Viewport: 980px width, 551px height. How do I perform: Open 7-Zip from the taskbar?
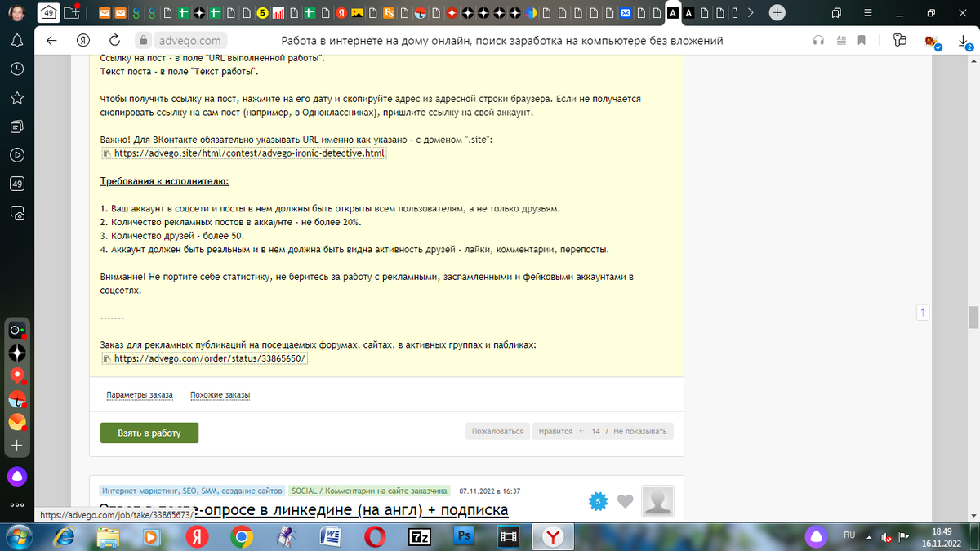coord(420,536)
